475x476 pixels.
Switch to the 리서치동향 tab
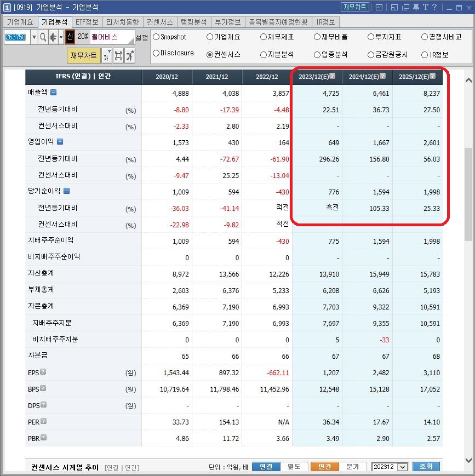pos(123,22)
